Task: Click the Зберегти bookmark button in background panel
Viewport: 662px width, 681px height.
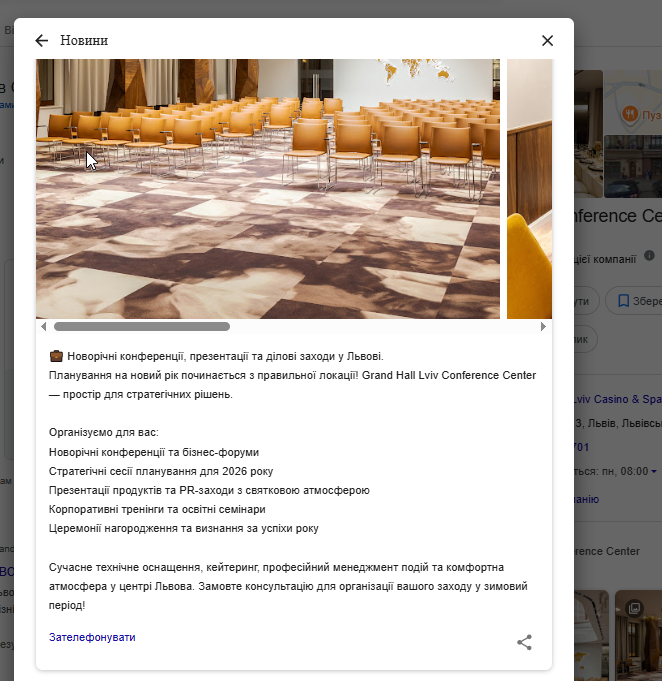Action: click(634, 301)
